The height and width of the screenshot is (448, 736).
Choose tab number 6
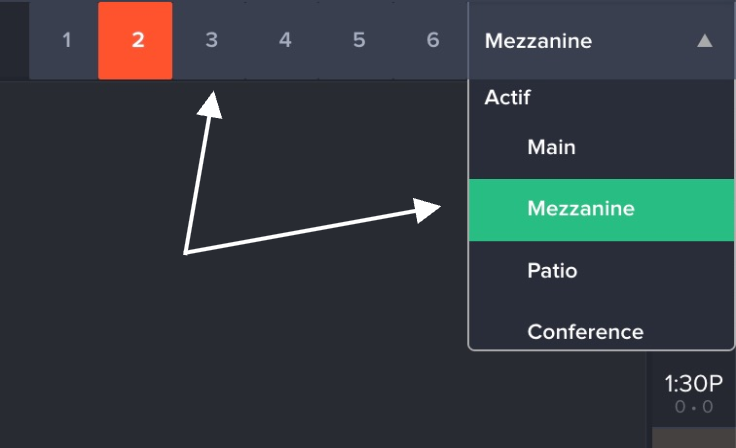coord(432,41)
